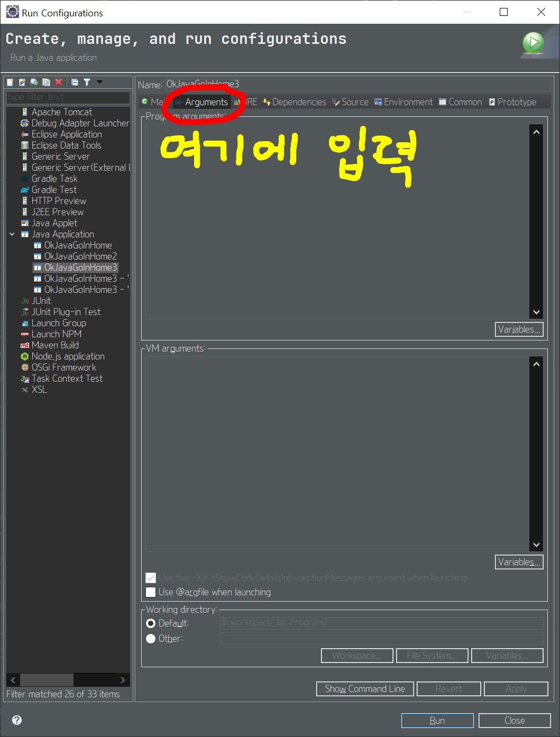Switch to the JRE tab

[246, 102]
